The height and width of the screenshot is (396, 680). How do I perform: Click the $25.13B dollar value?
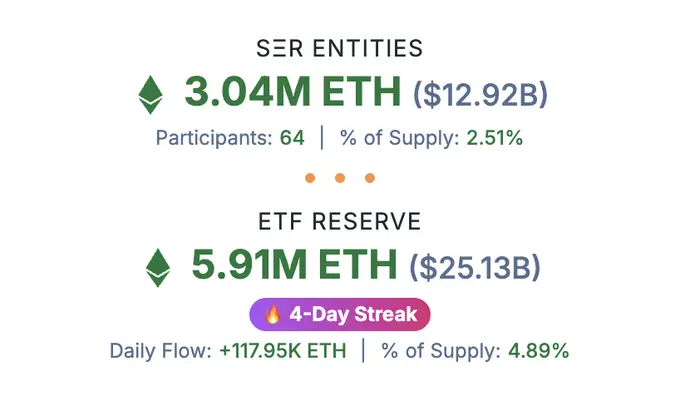[475, 267]
